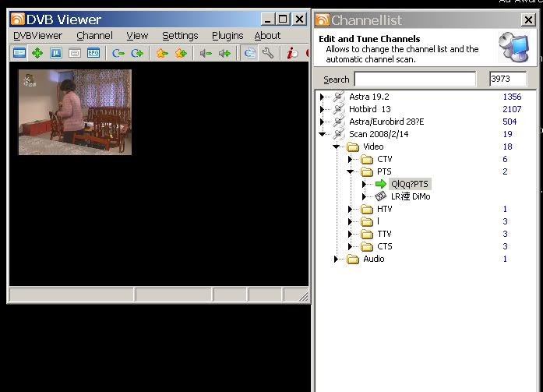Click the CTS folder icon

(x=367, y=246)
